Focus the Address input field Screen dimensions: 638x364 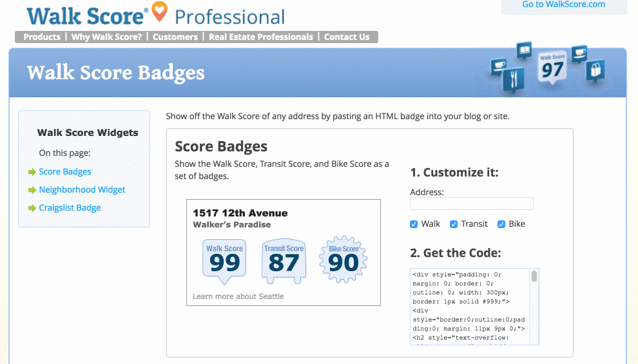(x=472, y=204)
